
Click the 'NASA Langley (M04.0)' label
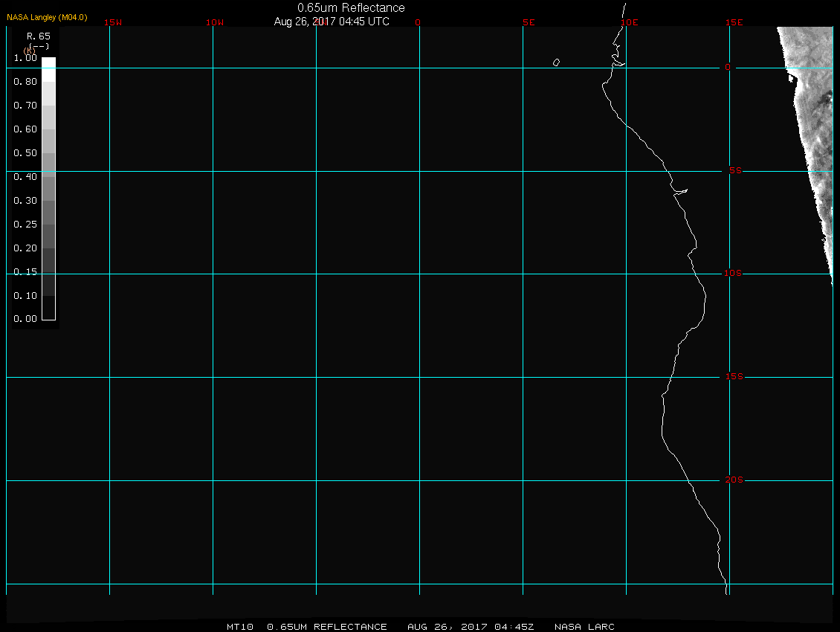(x=47, y=17)
